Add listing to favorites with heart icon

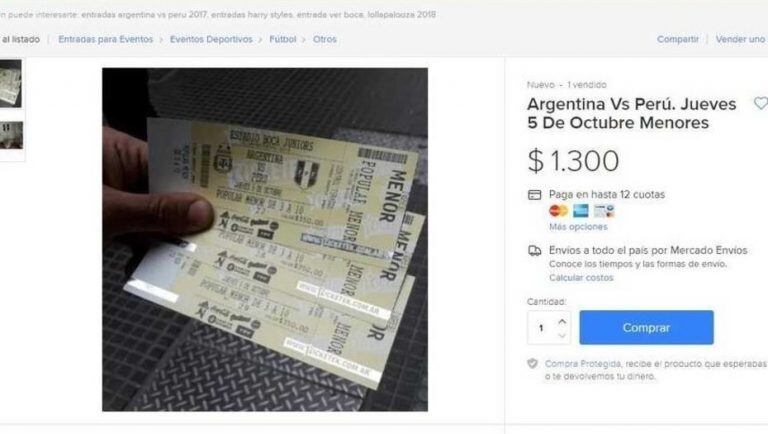tap(761, 103)
